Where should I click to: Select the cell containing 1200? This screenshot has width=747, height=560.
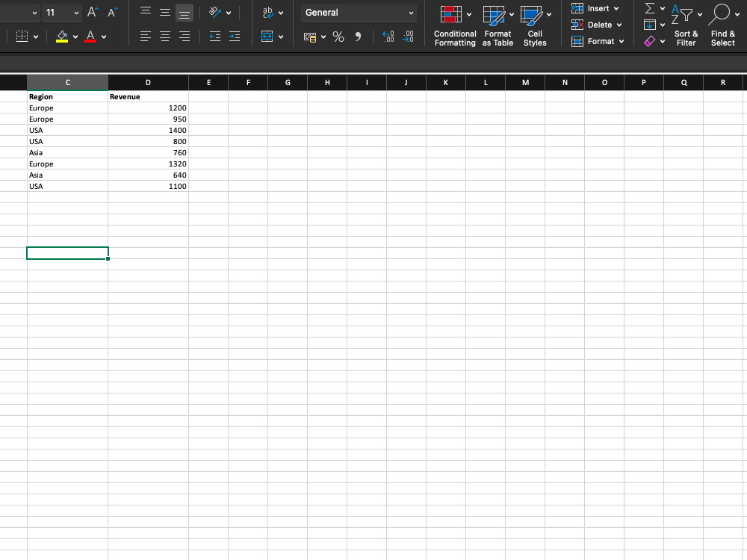click(148, 108)
